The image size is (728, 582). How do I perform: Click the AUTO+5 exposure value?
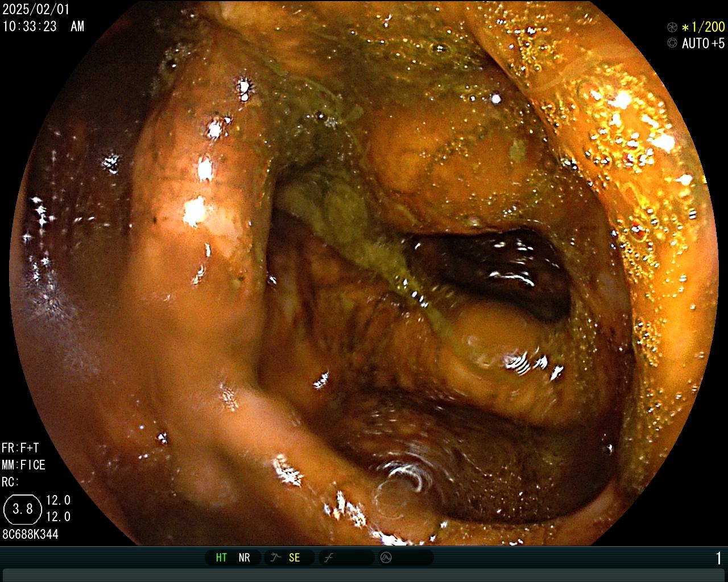(704, 43)
